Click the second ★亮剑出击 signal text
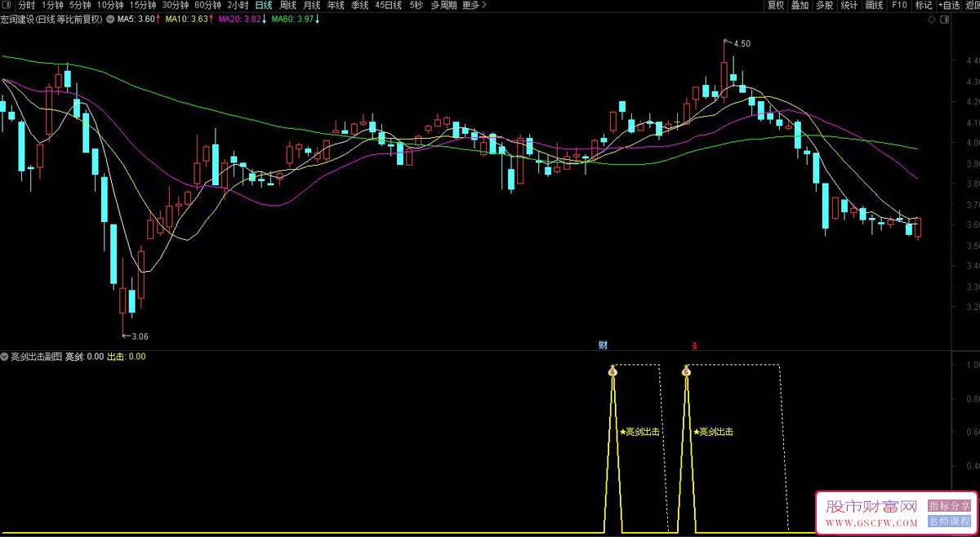 713,432
